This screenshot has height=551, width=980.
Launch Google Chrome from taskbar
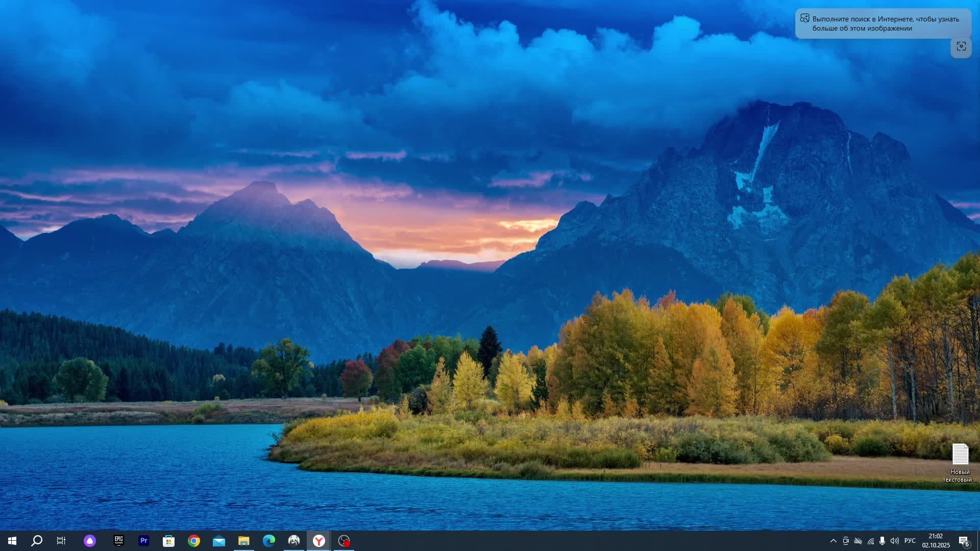(194, 541)
